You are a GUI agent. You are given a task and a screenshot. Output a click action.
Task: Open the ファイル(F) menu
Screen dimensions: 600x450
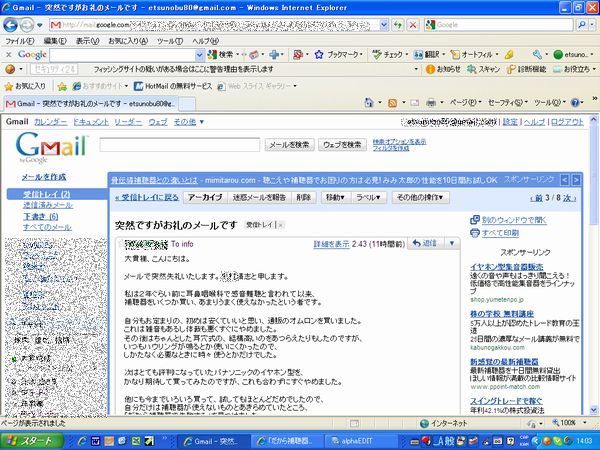coord(20,41)
